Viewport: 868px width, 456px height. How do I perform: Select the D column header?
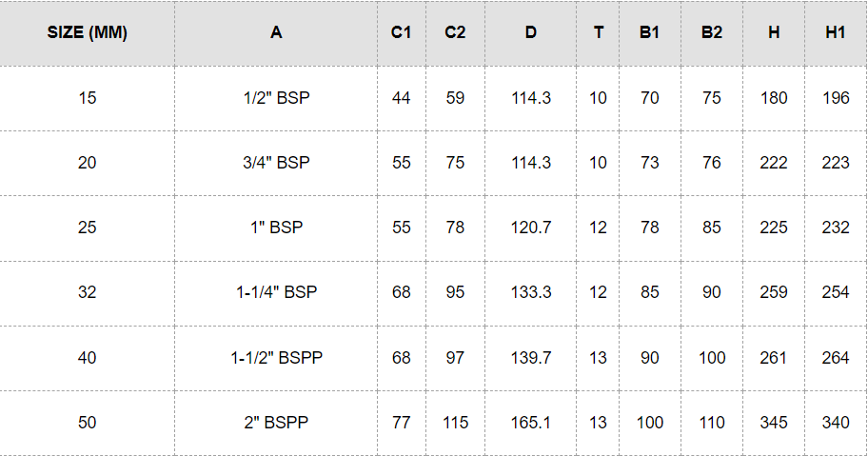(531, 32)
